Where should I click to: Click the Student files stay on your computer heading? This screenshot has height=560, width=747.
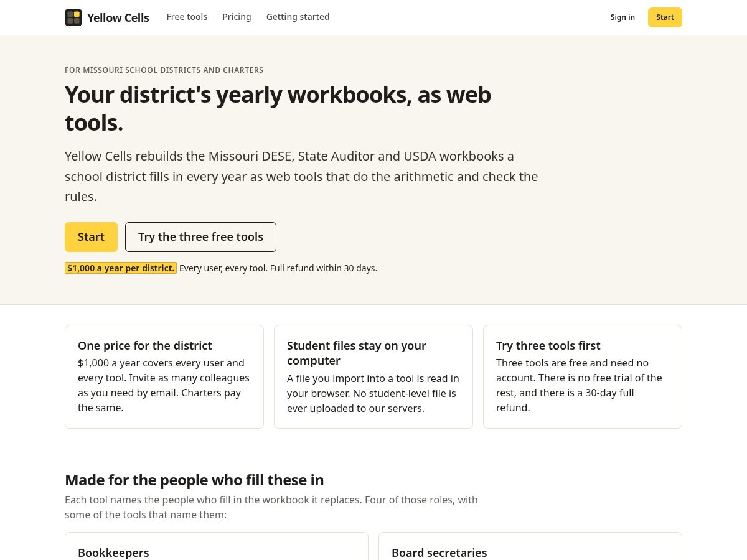click(x=357, y=353)
